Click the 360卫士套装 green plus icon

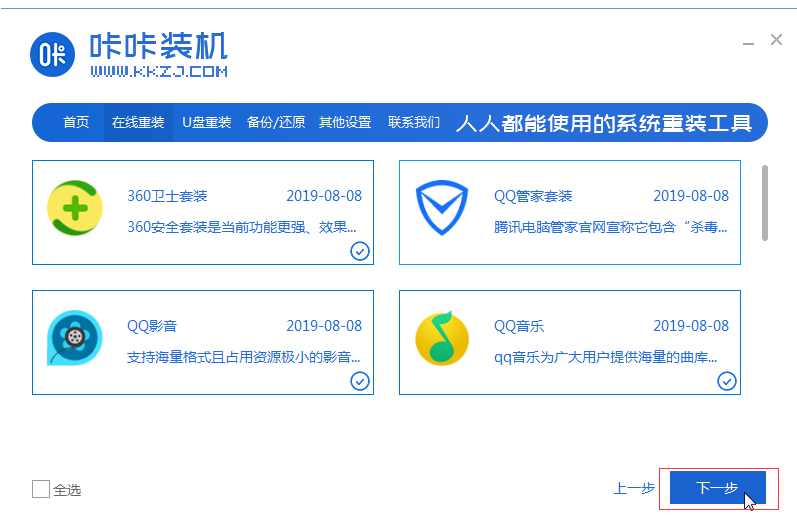(75, 208)
